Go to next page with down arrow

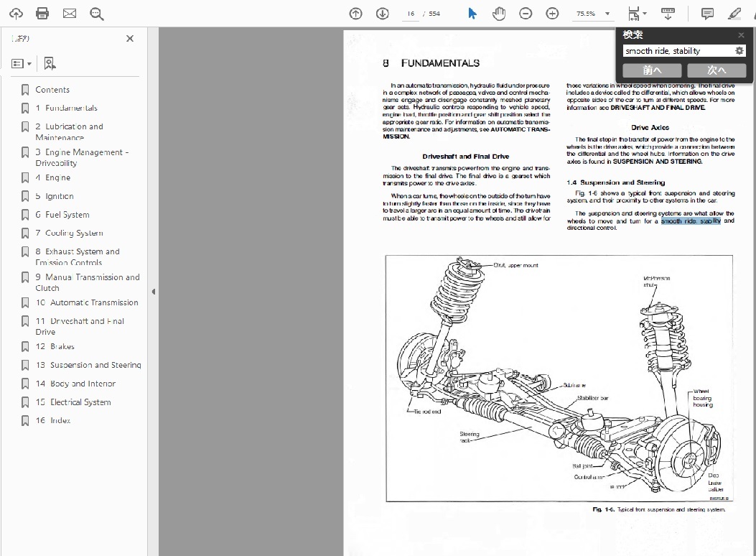[383, 14]
